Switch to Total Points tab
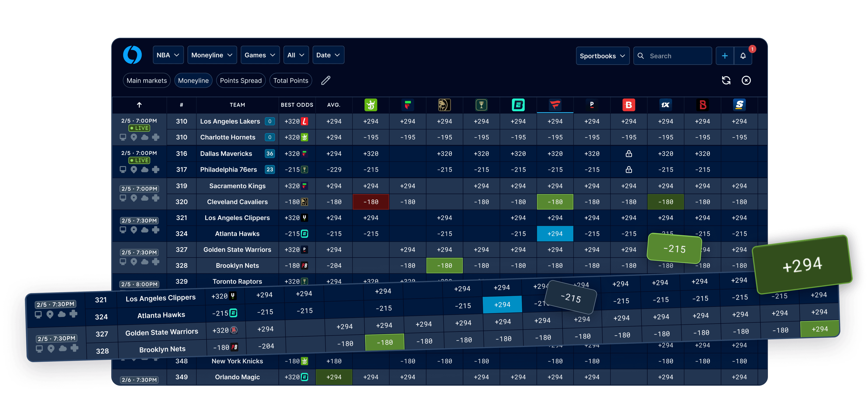Image resolution: width=868 pixels, height=420 pixels. coord(290,80)
